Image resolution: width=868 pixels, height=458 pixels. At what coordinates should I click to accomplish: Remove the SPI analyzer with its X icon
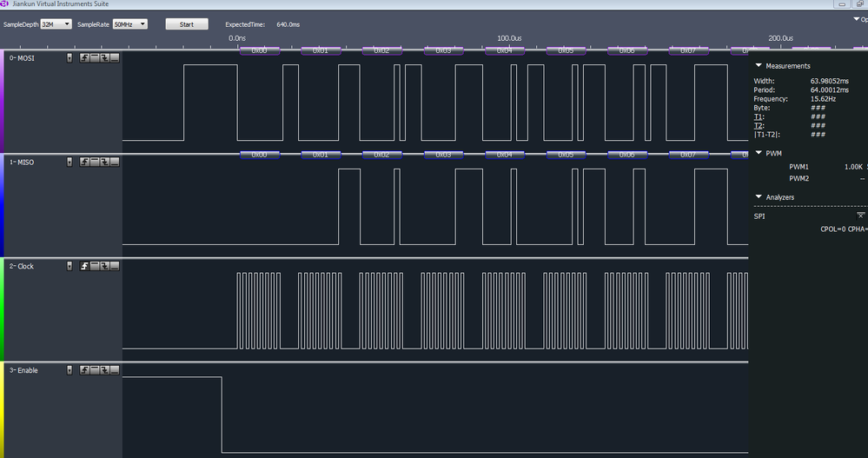click(x=860, y=216)
